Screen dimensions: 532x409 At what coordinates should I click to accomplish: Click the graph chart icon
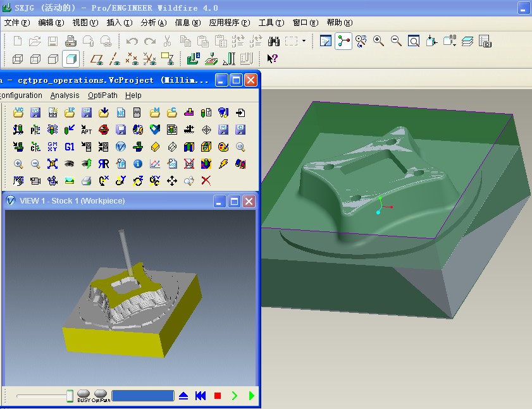155,164
